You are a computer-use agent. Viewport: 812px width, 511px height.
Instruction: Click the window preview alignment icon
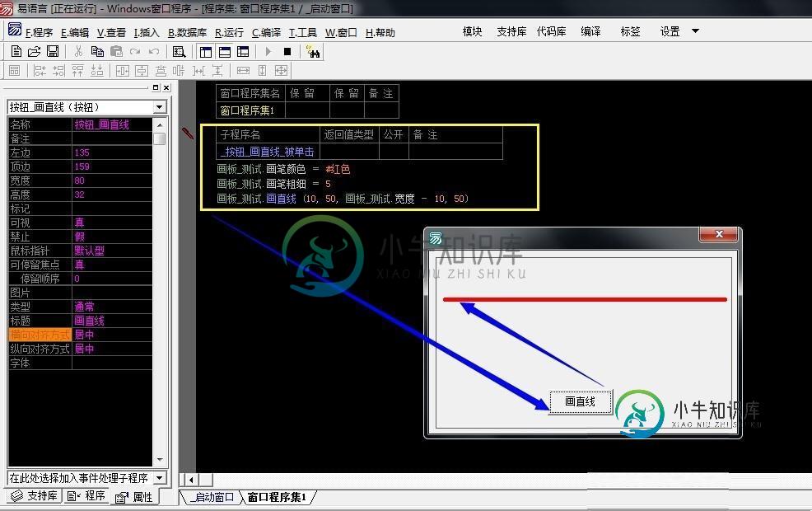[x=15, y=71]
